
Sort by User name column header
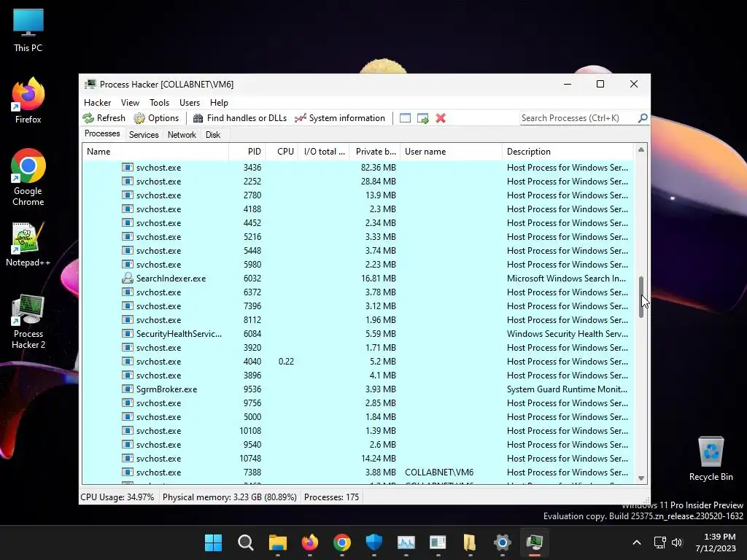451,152
